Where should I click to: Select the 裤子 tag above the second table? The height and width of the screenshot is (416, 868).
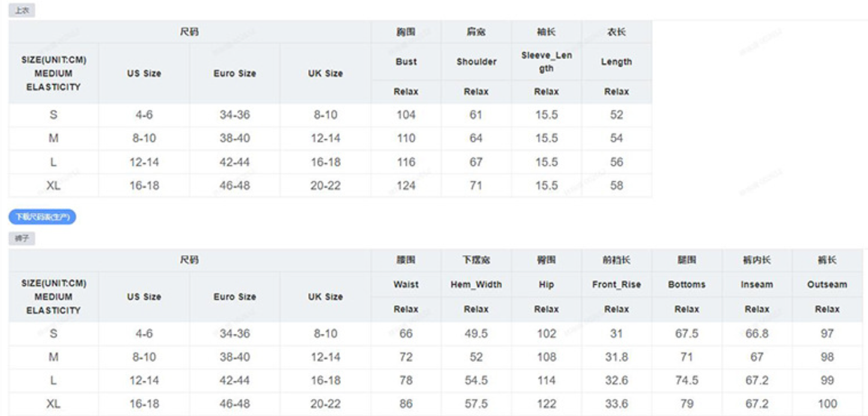tap(22, 239)
